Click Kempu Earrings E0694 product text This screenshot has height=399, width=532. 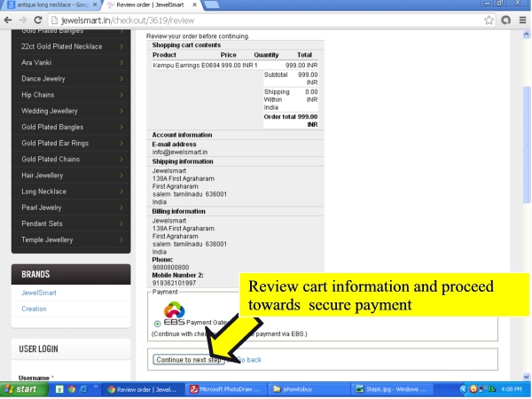(186, 65)
